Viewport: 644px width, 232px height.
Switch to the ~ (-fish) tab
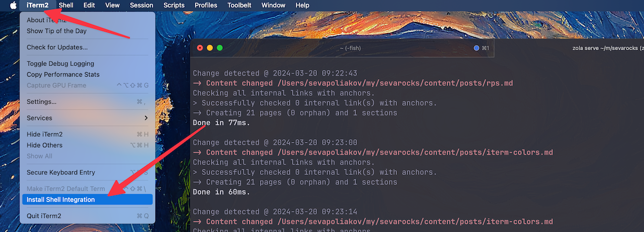350,48
